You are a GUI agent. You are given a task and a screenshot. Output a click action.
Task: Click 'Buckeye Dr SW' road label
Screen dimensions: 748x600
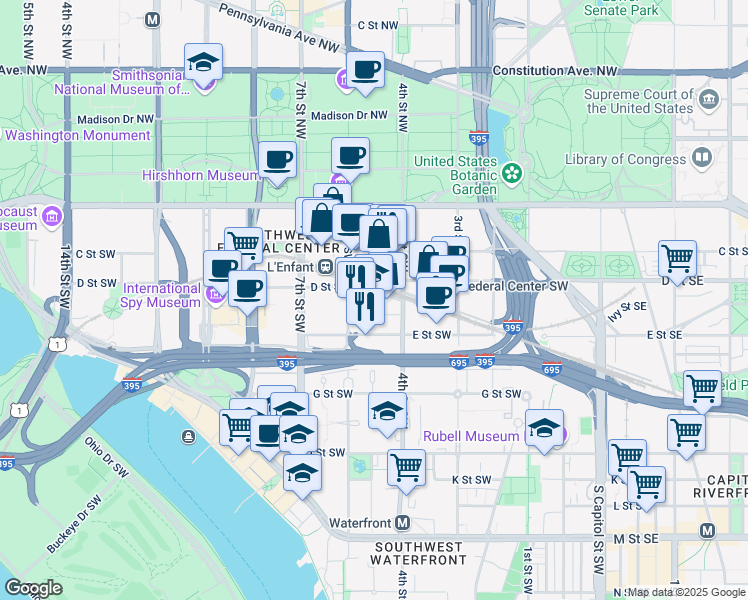(74, 524)
